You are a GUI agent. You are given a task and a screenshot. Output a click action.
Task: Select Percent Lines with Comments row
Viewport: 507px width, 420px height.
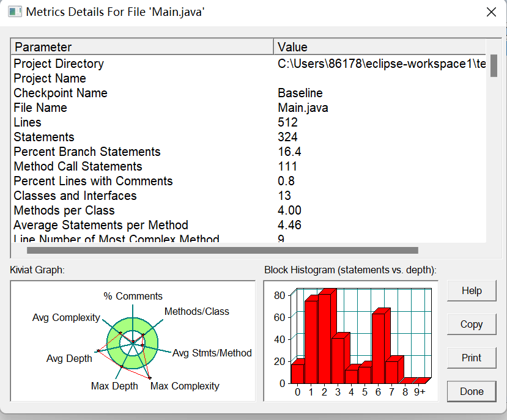click(x=249, y=181)
